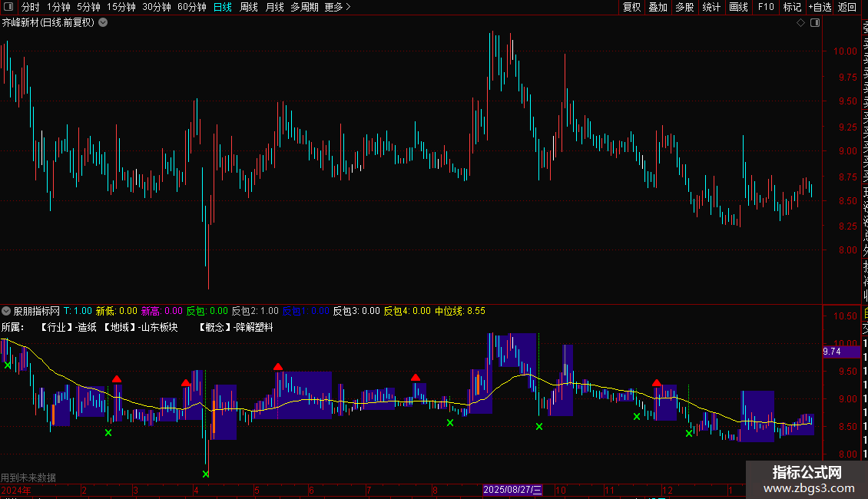Click the 反包2: 1.00 value

(x=255, y=311)
